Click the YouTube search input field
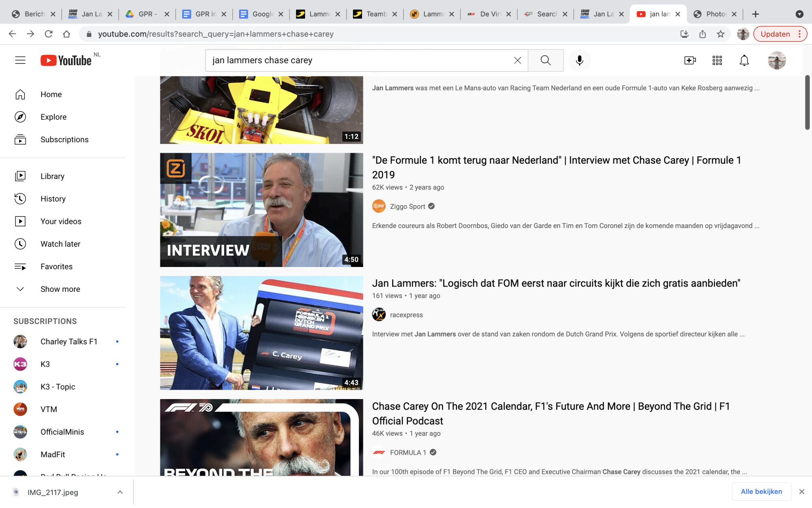Viewport: 812px width, 508px height. tap(357, 60)
